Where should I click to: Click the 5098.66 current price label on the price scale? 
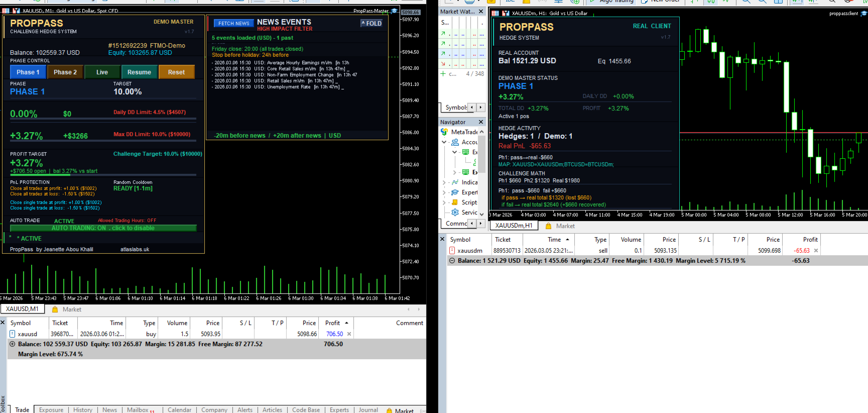411,13
